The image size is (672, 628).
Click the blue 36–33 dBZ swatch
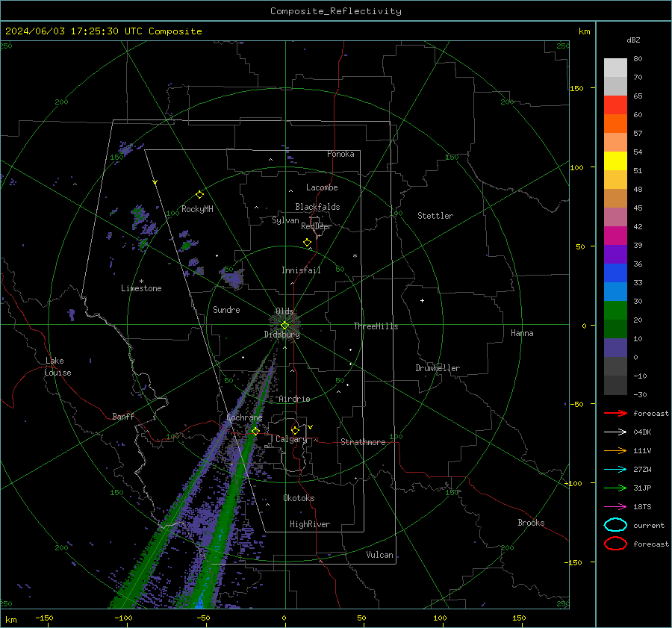[615, 273]
